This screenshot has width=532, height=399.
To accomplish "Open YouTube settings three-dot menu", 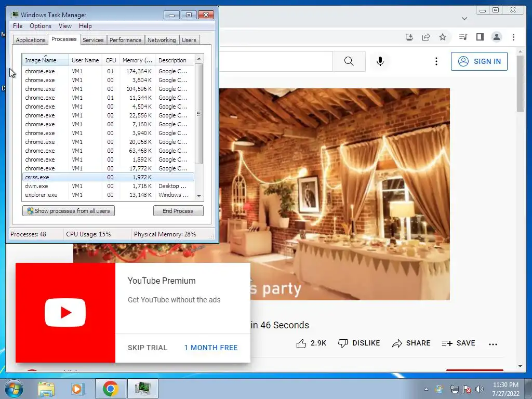I will (x=436, y=61).
